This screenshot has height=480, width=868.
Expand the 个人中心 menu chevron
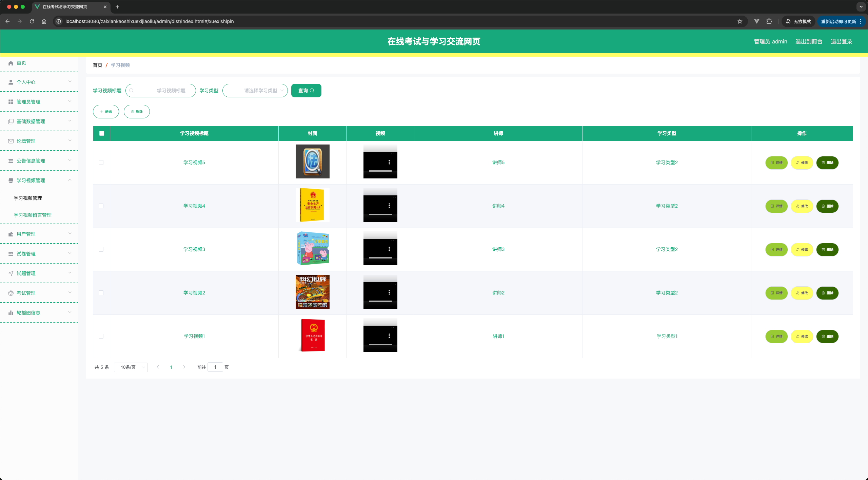click(70, 81)
